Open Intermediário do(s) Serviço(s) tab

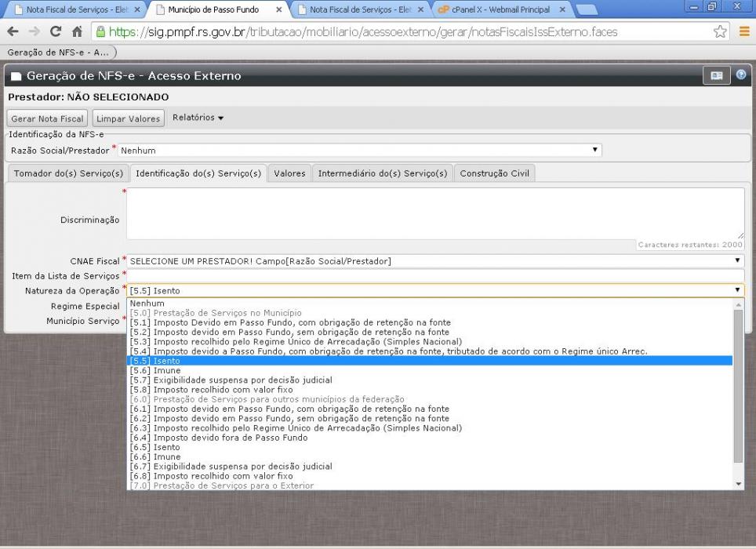pyautogui.click(x=383, y=173)
